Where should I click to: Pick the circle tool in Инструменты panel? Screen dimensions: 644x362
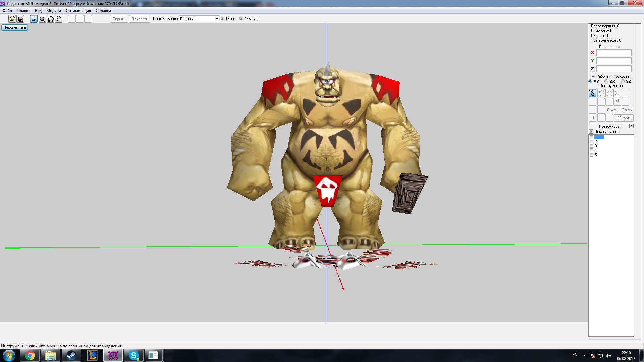(617, 93)
